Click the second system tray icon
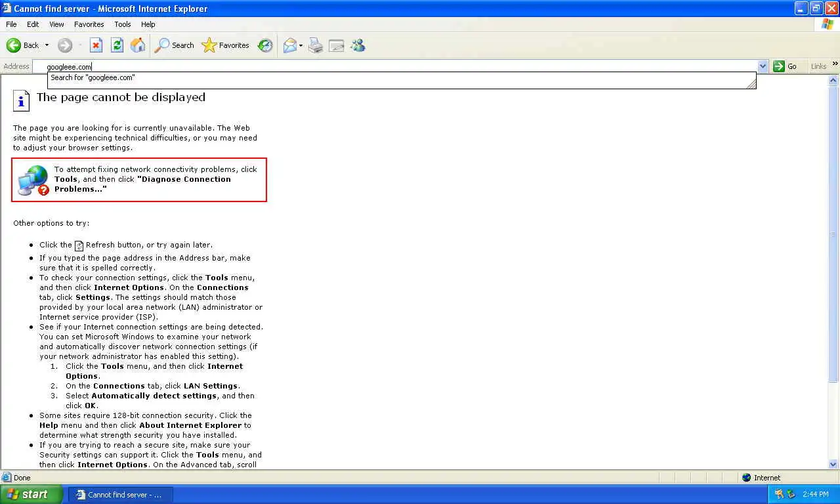The width and height of the screenshot is (840, 504). pyautogui.click(x=791, y=494)
